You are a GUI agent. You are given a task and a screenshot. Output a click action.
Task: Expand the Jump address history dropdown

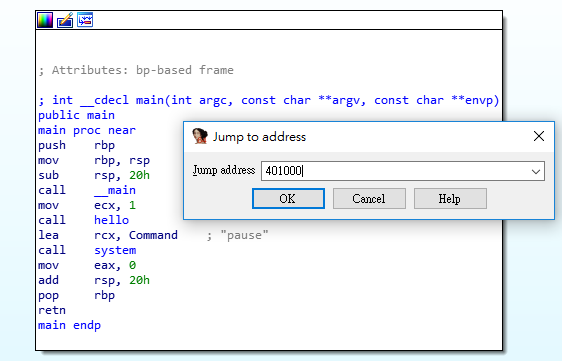click(x=536, y=171)
